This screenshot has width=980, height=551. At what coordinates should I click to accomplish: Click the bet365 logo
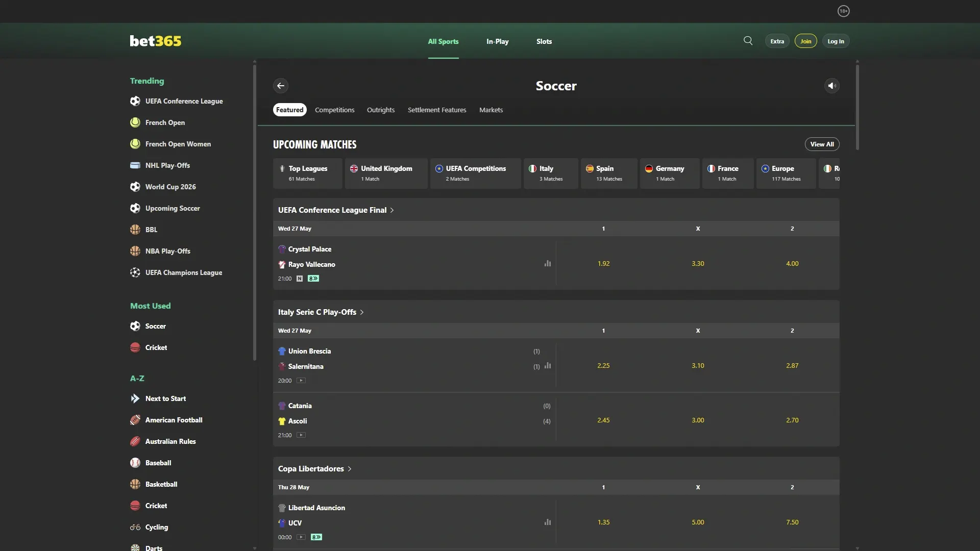click(155, 41)
